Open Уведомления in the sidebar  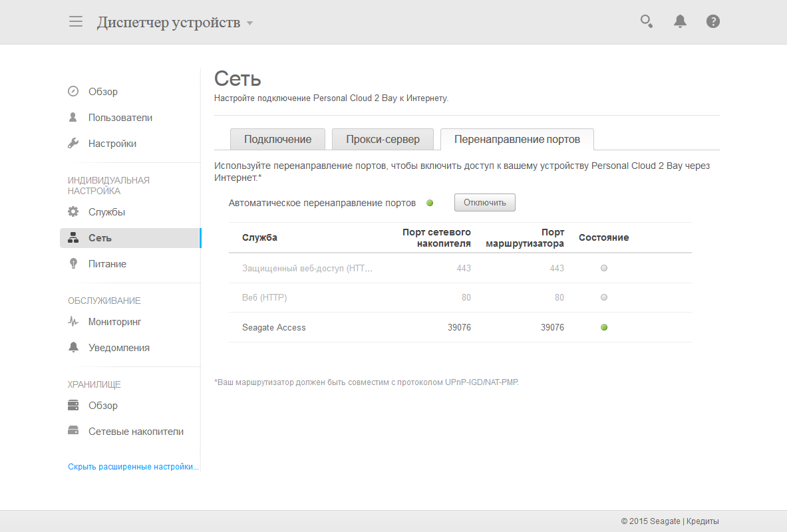pos(118,347)
